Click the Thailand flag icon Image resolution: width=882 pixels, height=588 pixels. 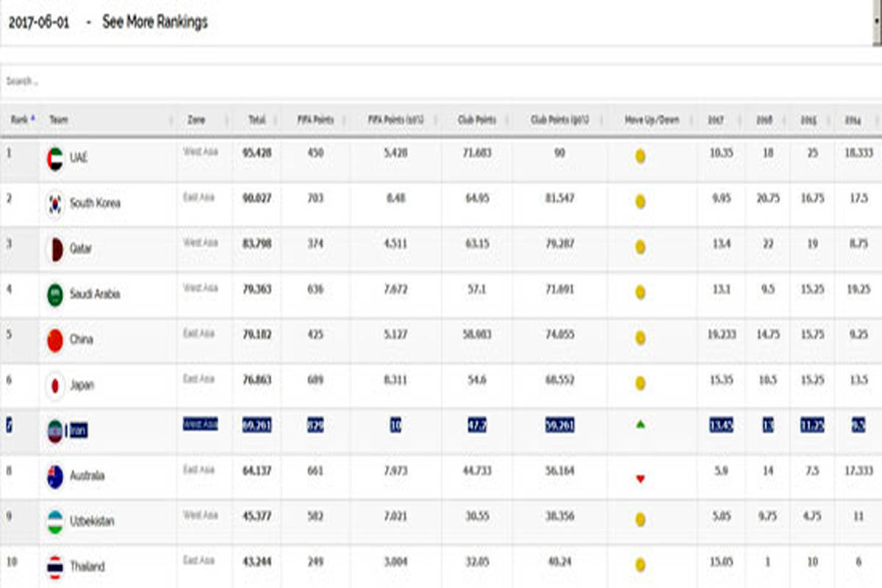coord(55,567)
